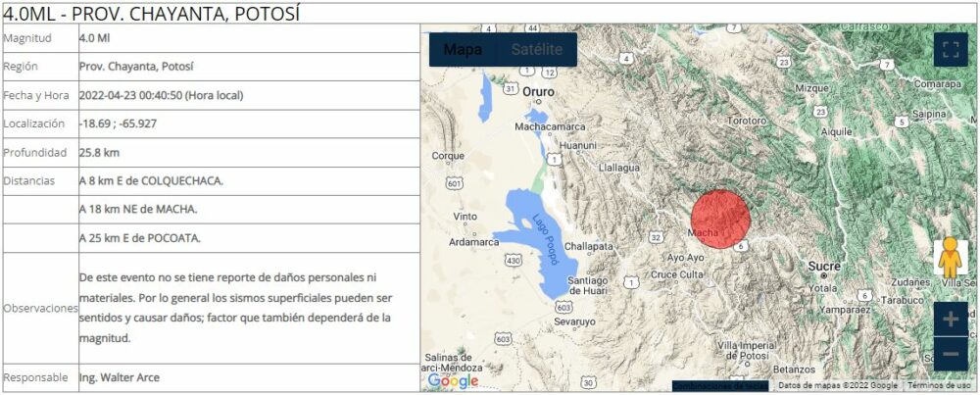Click the 4.0ML Prov. Chayanta title heading

point(151,13)
